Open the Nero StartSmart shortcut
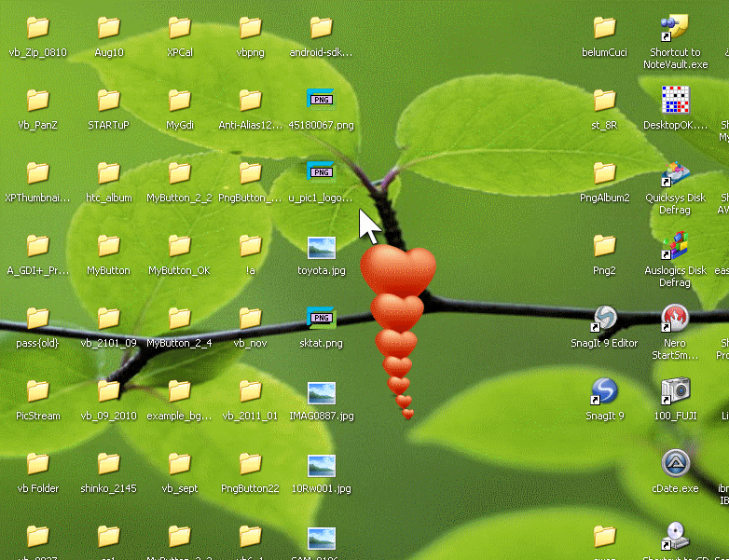This screenshot has width=729, height=560. point(675,320)
